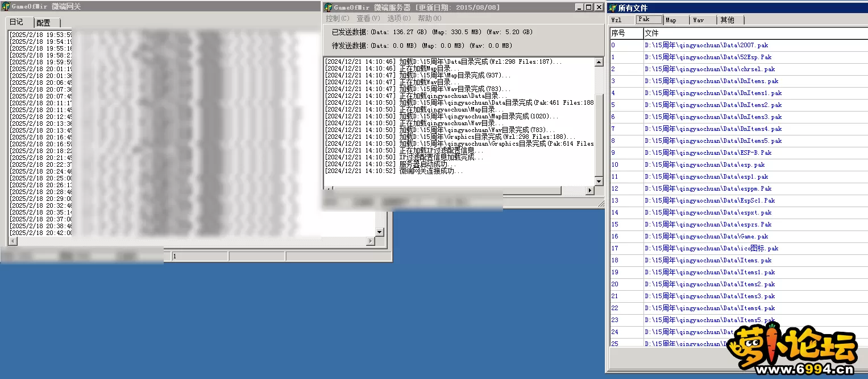Click the 所有文件 window title icon

612,8
